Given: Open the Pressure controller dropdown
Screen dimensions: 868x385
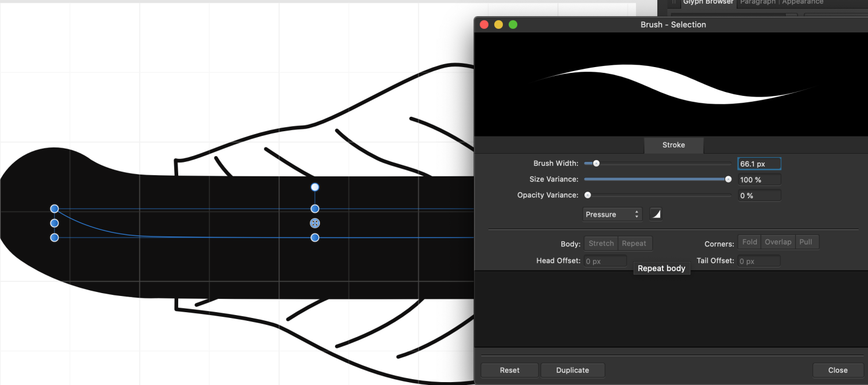Looking at the screenshot, I should click(612, 214).
